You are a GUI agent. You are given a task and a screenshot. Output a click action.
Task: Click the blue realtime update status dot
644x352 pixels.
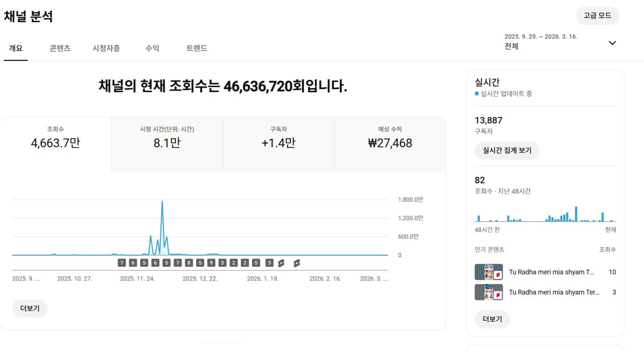(x=477, y=94)
